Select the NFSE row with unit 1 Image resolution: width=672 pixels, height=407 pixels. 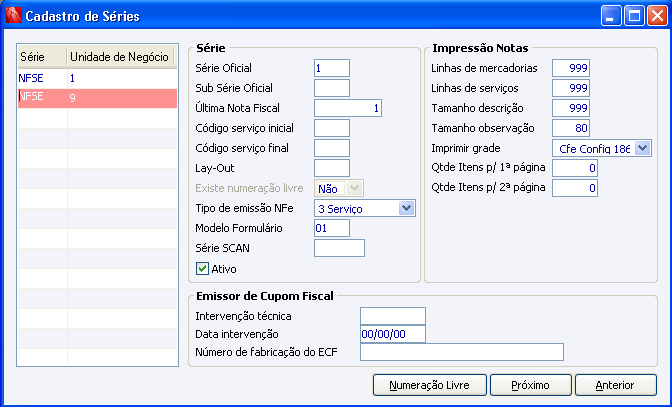(97, 78)
